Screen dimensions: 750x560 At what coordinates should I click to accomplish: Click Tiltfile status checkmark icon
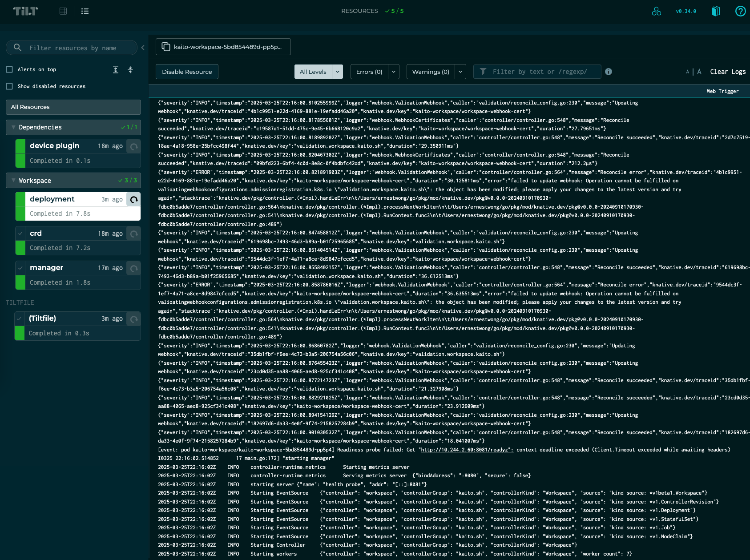point(20,318)
